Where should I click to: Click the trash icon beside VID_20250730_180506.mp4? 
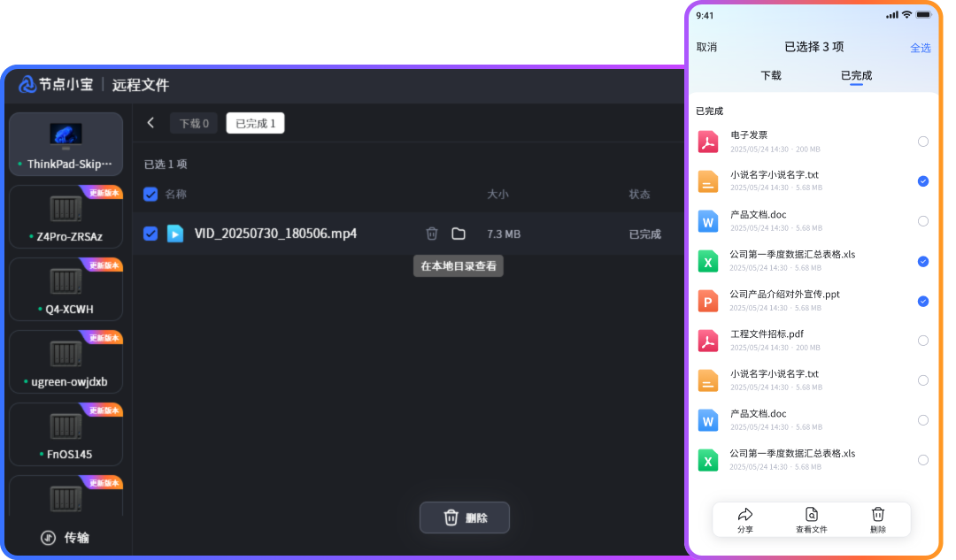click(x=431, y=234)
